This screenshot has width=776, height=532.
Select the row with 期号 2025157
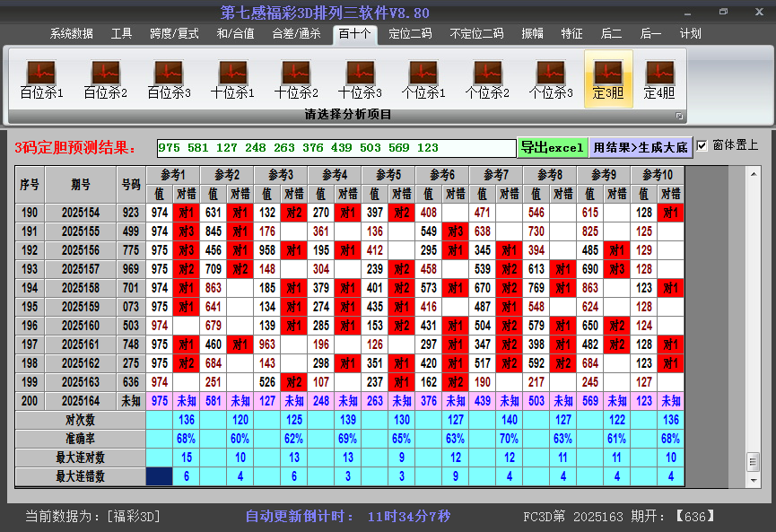(349, 269)
